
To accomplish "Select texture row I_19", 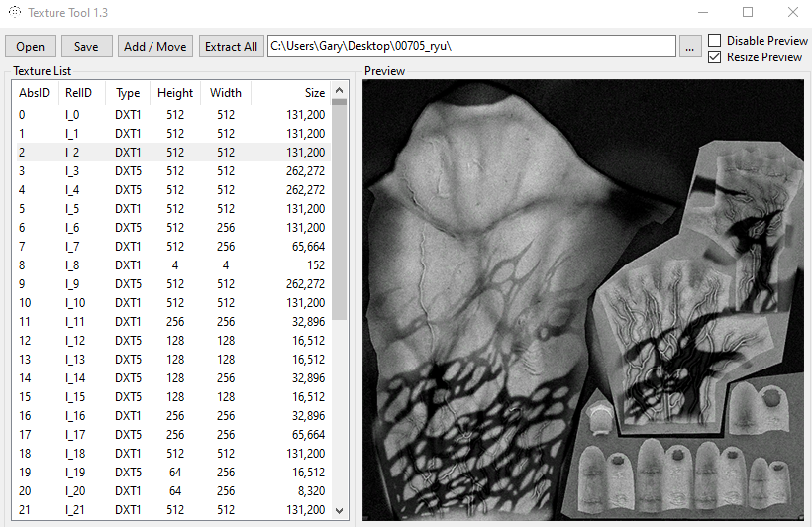I will tap(173, 473).
